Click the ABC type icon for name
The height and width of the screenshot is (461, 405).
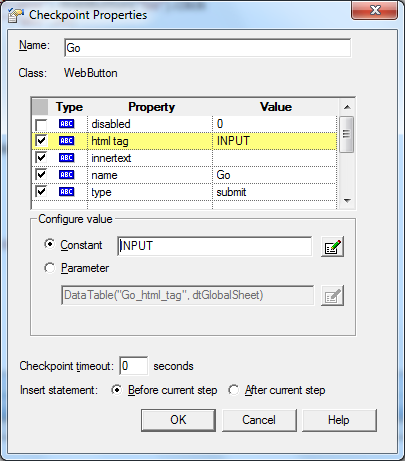(66, 175)
